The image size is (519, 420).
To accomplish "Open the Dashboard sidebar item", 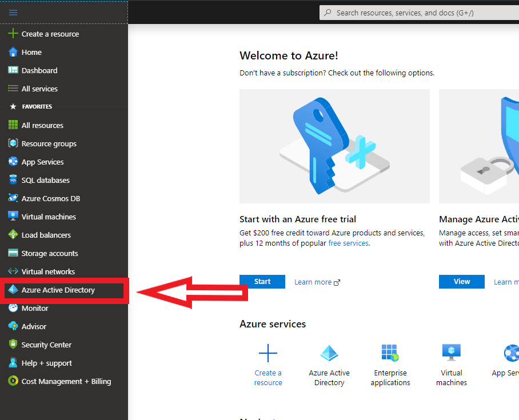I will pos(39,70).
